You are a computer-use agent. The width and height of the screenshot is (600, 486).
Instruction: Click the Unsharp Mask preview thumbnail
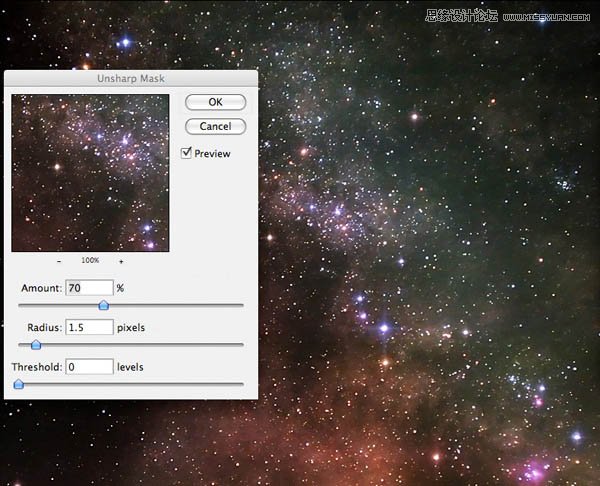(x=90, y=173)
